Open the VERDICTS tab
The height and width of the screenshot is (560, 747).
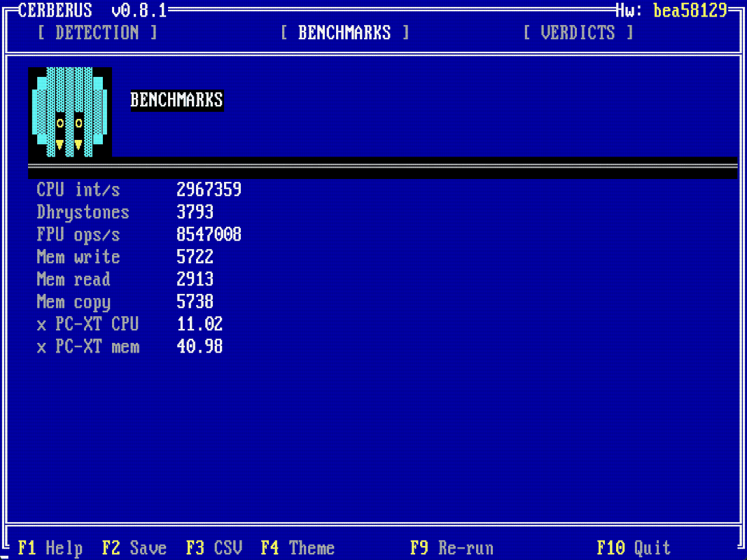click(x=578, y=33)
